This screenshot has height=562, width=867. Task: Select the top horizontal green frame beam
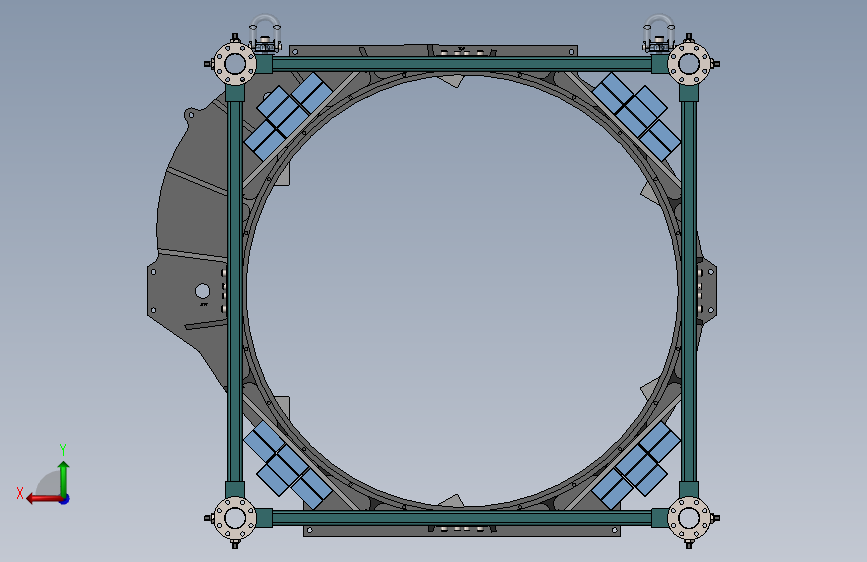click(462, 64)
